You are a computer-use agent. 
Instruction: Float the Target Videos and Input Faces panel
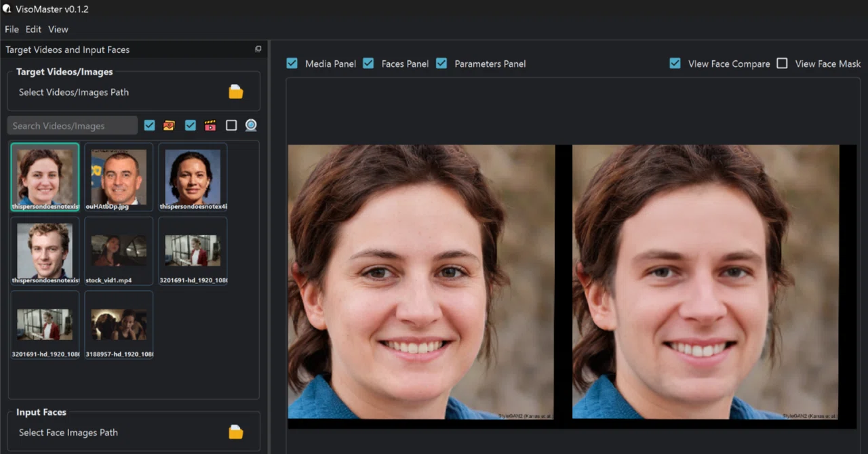(258, 49)
